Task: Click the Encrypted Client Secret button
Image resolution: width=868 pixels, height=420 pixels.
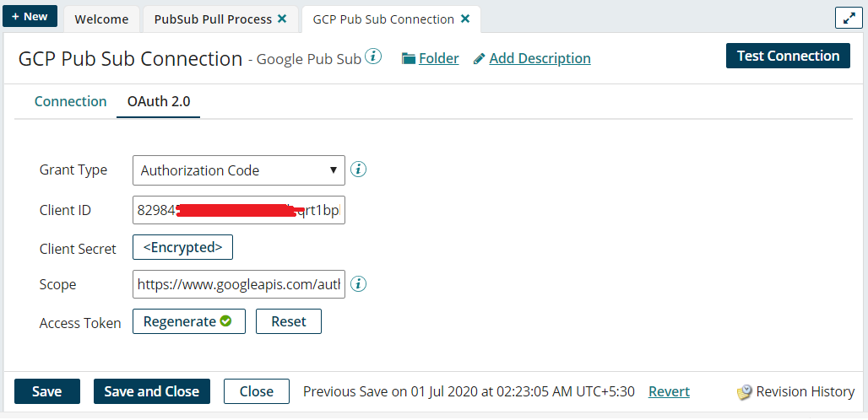Action: [x=182, y=247]
